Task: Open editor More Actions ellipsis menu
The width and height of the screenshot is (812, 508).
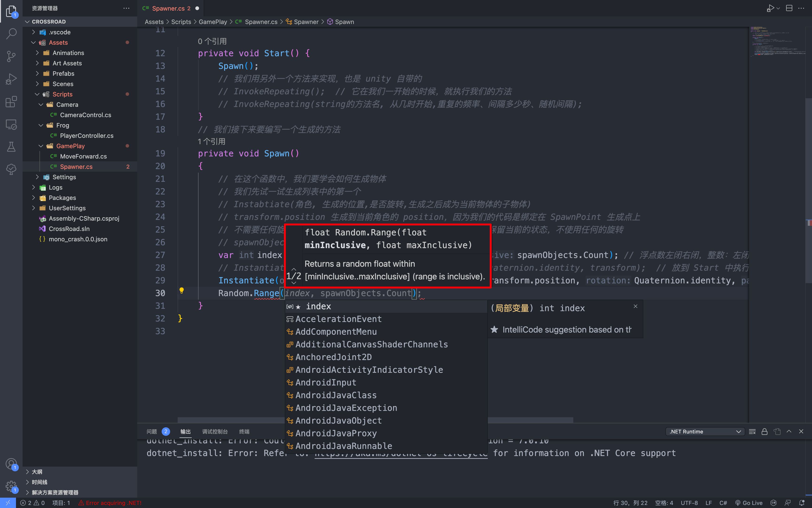Action: point(801,8)
